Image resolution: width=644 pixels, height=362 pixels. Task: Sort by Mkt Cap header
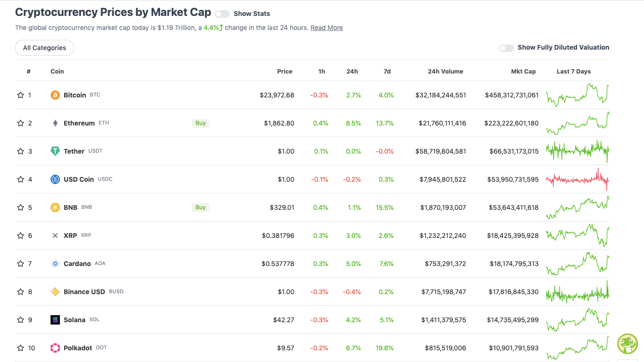pyautogui.click(x=523, y=72)
